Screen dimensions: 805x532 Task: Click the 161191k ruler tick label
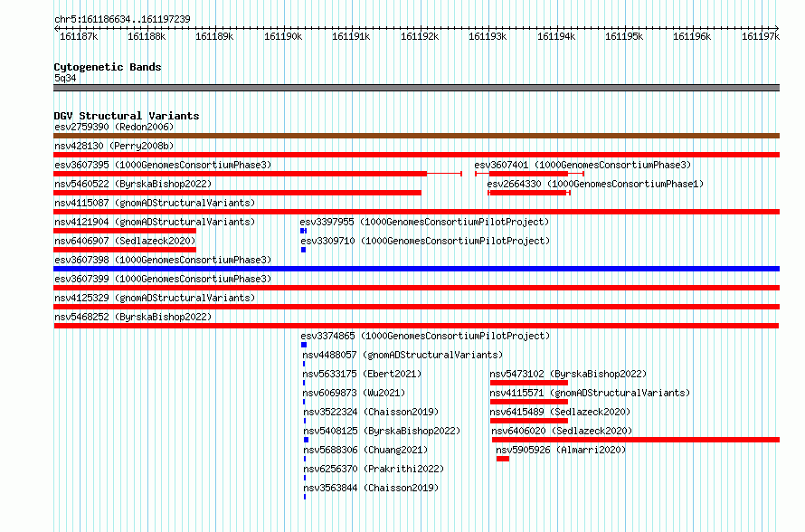coord(351,36)
